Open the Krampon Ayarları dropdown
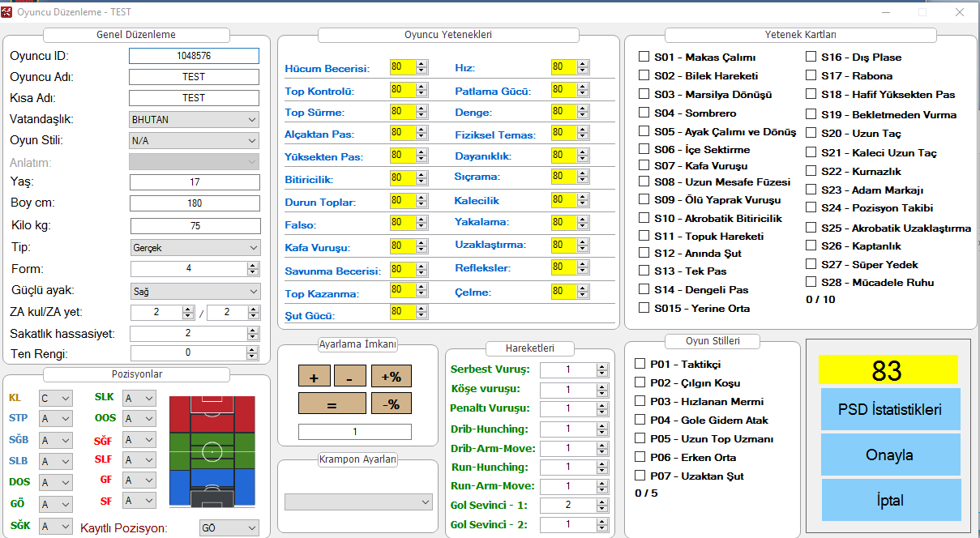980x538 pixels. pos(359,502)
